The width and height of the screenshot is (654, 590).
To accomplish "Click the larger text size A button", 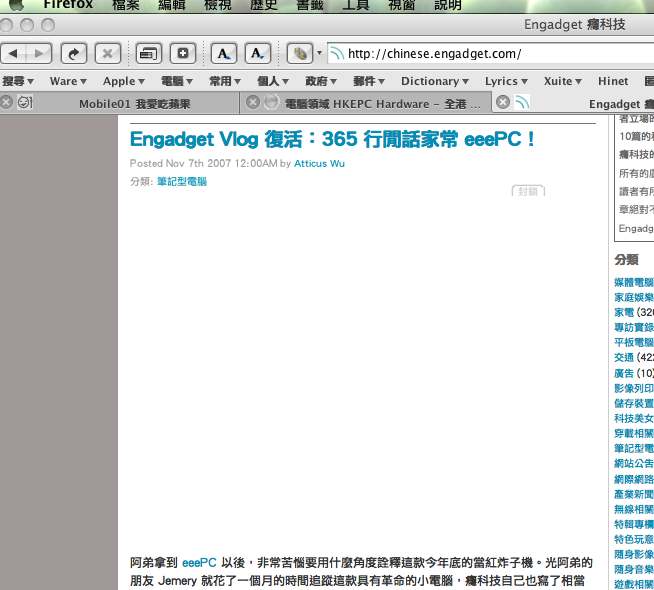I will [223, 53].
